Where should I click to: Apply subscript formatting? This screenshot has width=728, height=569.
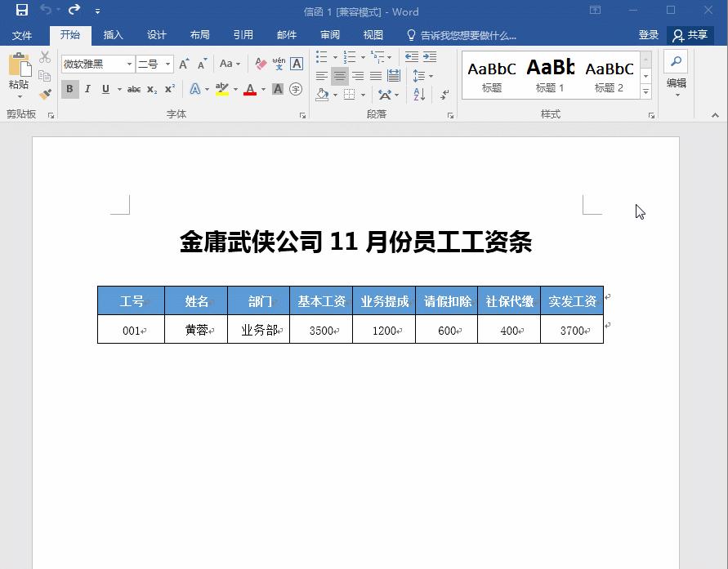(150, 89)
